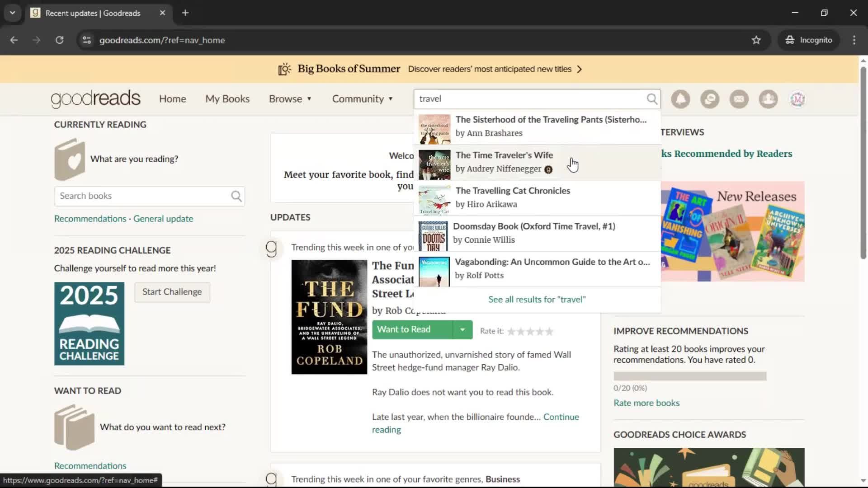Open the Want to Read shelf dropdown arrow

click(x=462, y=330)
